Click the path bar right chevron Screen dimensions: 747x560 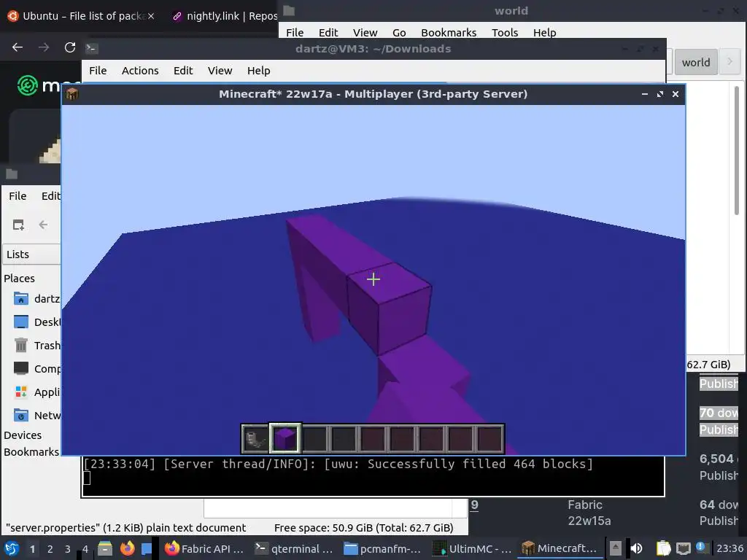729,62
